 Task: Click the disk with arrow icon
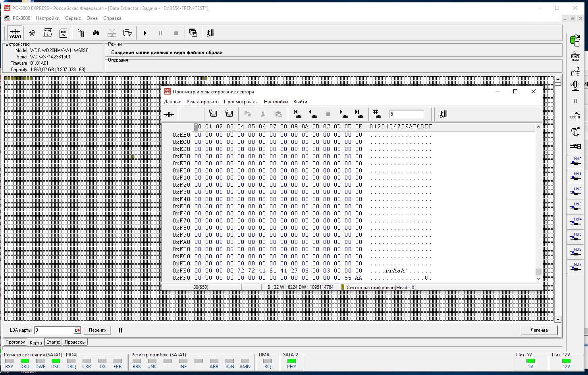(x=127, y=33)
